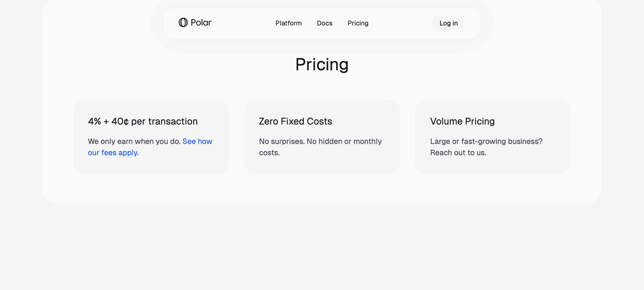The image size is (644, 290).
Task: Open the Platform nav item
Action: point(288,23)
